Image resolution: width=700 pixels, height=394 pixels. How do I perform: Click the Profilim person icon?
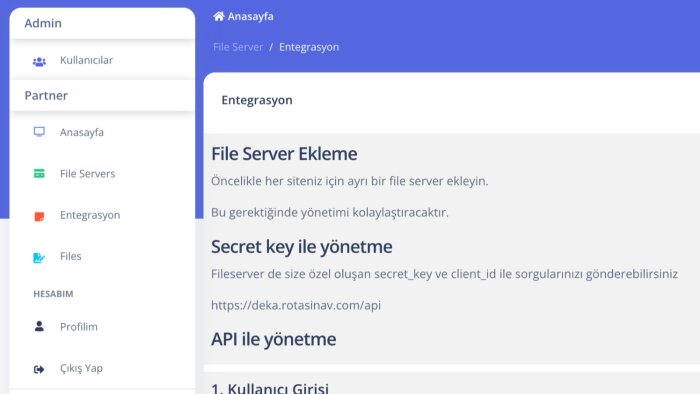[x=39, y=326]
